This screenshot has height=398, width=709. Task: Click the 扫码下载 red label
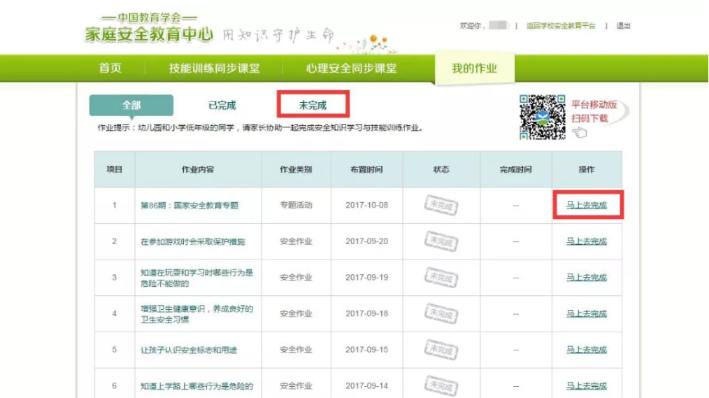pyautogui.click(x=590, y=118)
